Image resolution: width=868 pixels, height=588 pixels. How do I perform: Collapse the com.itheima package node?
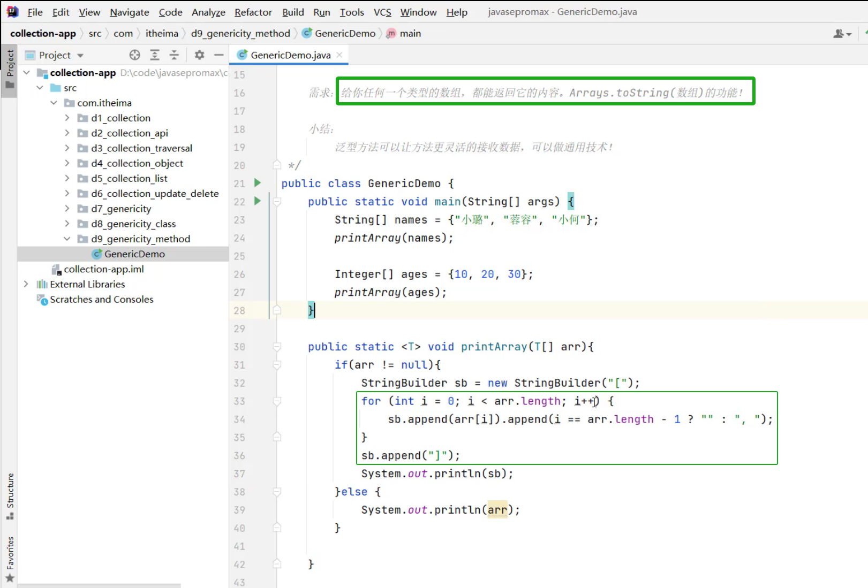tap(54, 103)
